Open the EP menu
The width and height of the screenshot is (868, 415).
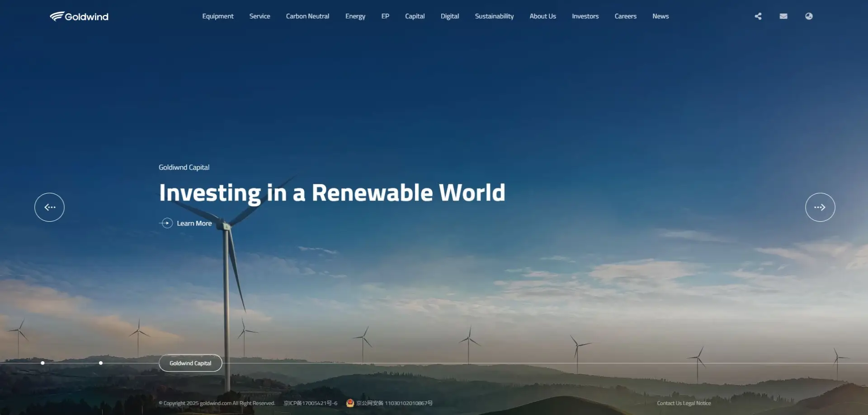click(x=385, y=16)
